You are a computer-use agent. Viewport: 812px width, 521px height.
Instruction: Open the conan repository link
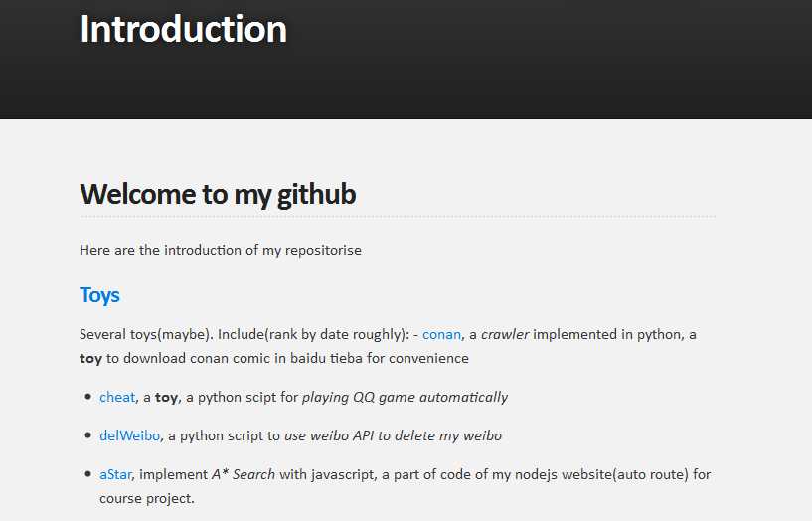pyautogui.click(x=441, y=334)
